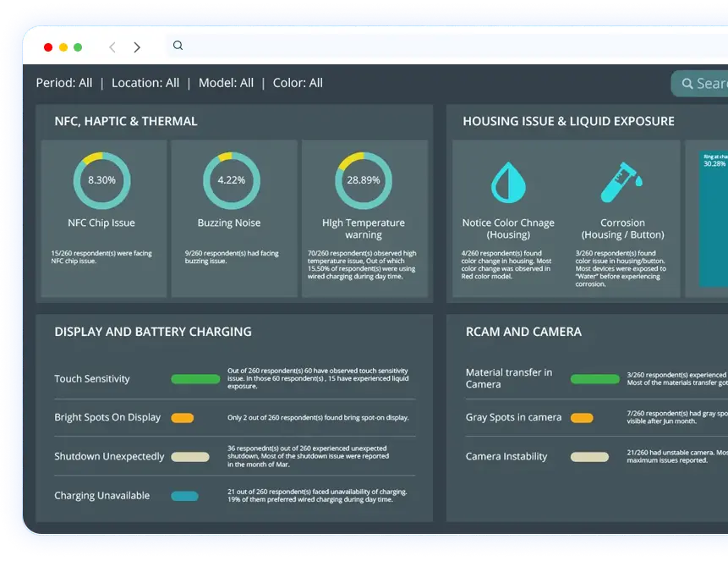The image size is (728, 561).
Task: Expand the Model: All filter
Action: (x=226, y=83)
